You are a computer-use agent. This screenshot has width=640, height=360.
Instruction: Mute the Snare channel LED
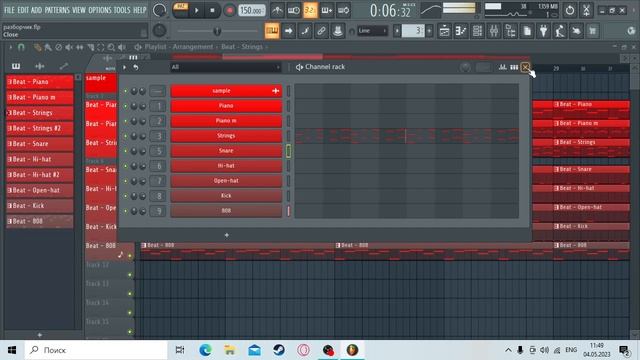coord(126,151)
